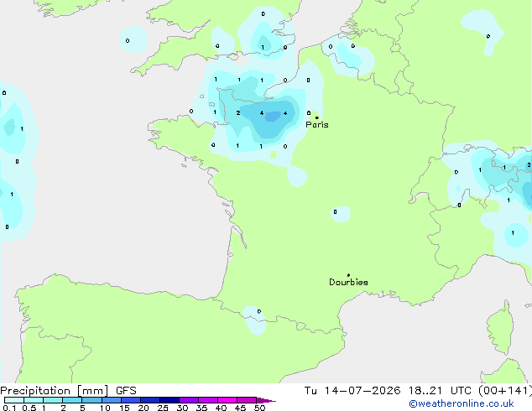This screenshot has width=532, height=411.
Task: Pick the 0.5–1 legend color swatch
Action: 34,400
